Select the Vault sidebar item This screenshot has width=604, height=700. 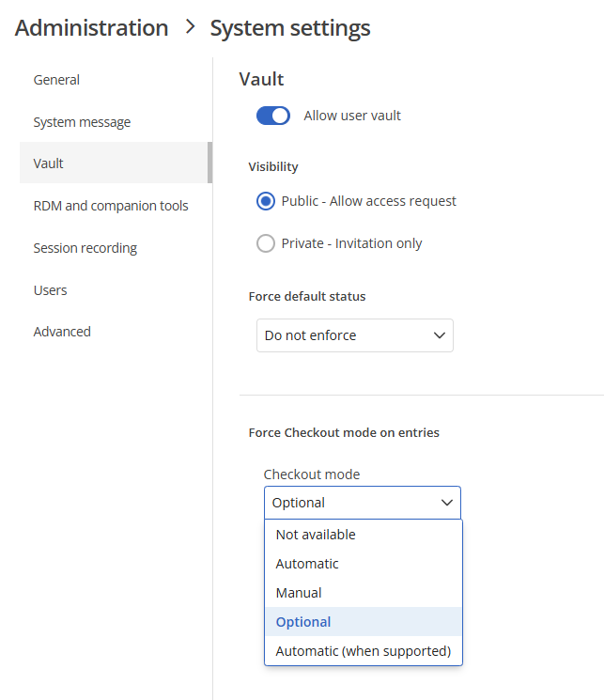click(49, 163)
